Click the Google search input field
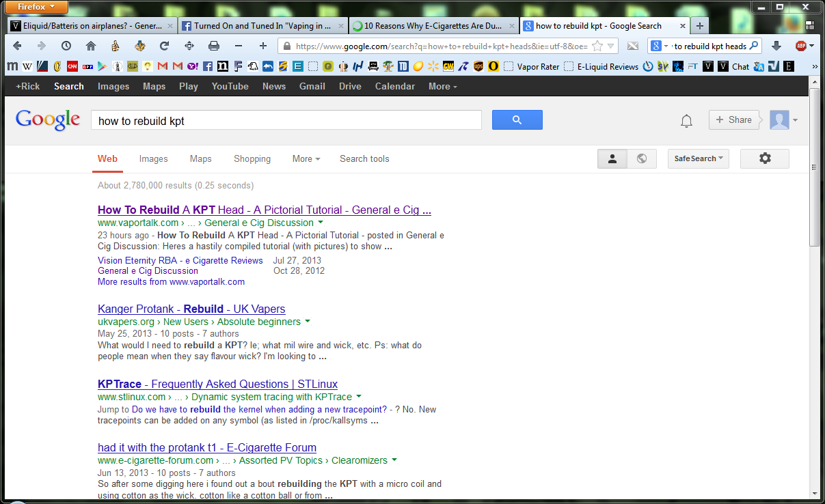 click(x=286, y=120)
